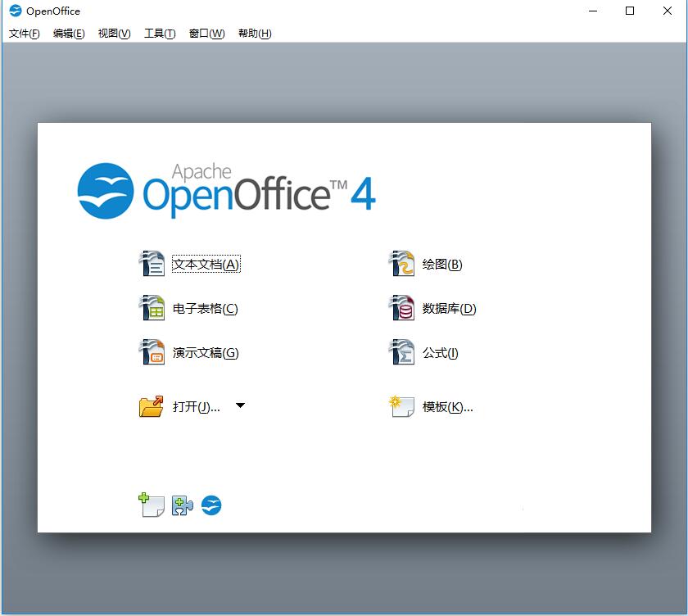The image size is (688, 616).
Task: Open the 窗口(W) menu
Action: (x=206, y=34)
